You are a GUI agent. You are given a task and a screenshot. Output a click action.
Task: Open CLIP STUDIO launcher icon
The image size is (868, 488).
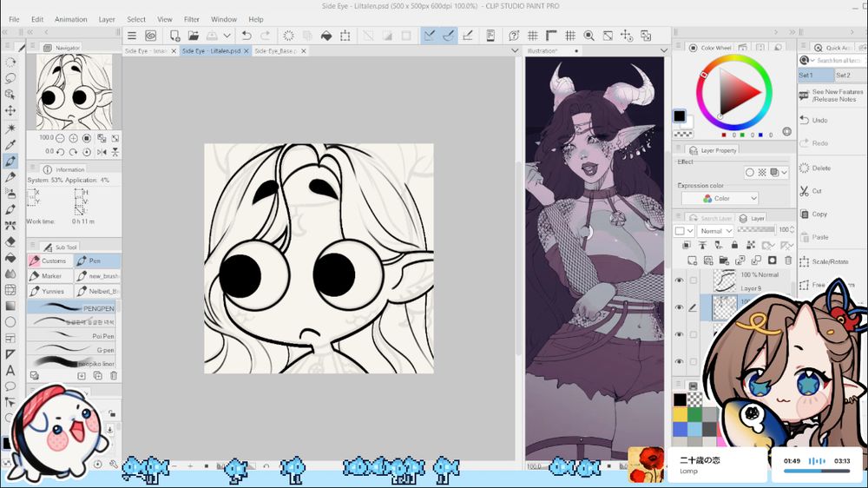150,36
